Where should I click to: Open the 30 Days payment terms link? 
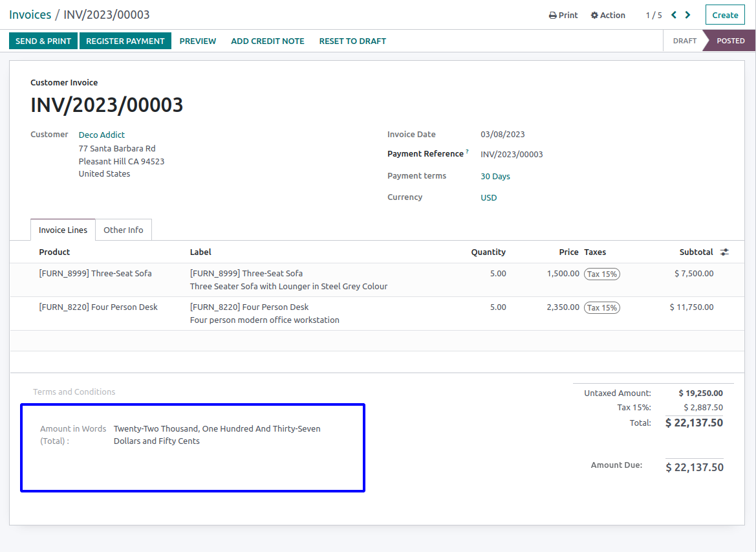pyautogui.click(x=495, y=176)
